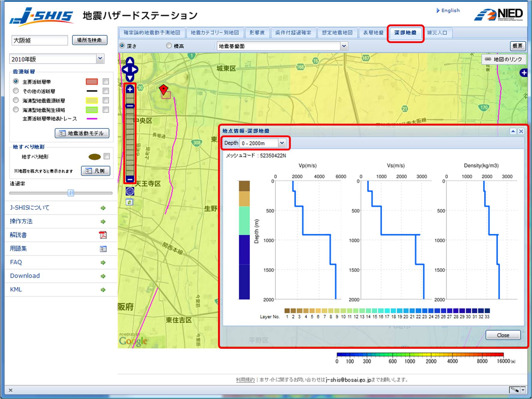Click the 場所を検索 search button
This screenshot has height=399, width=532.
[89, 40]
